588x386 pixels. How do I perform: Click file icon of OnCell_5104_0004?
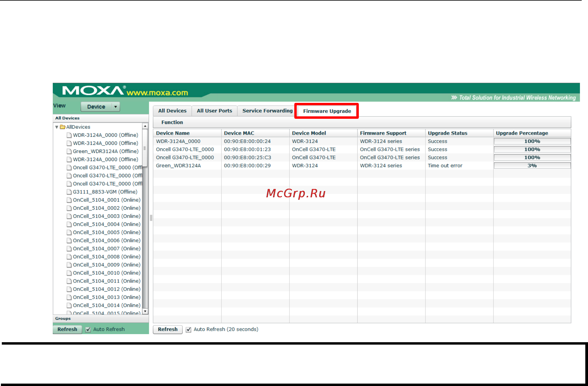pyautogui.click(x=69, y=224)
